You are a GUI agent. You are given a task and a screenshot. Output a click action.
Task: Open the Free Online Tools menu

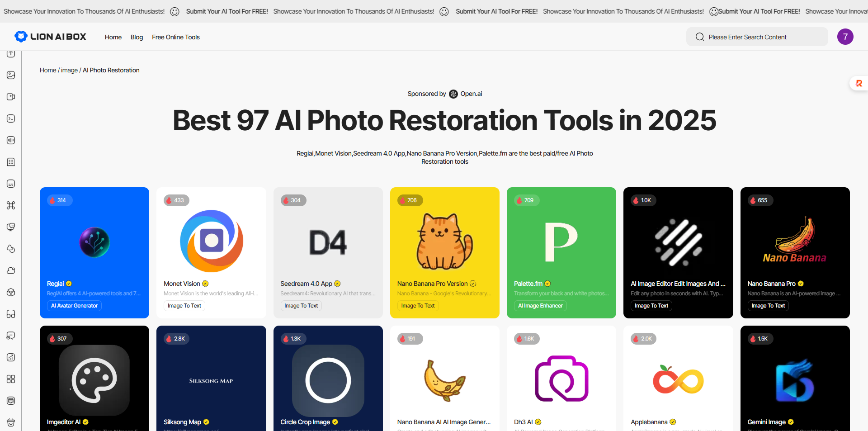pyautogui.click(x=175, y=37)
